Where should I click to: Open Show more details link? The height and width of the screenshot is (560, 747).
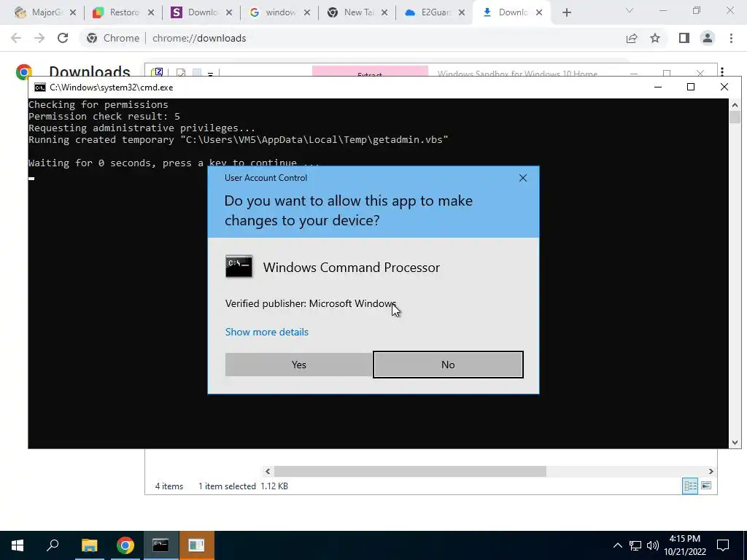click(x=267, y=332)
